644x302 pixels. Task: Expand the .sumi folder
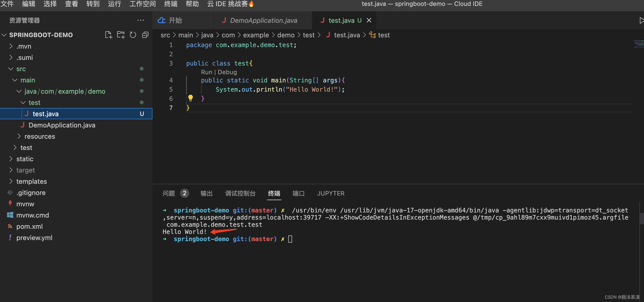11,57
